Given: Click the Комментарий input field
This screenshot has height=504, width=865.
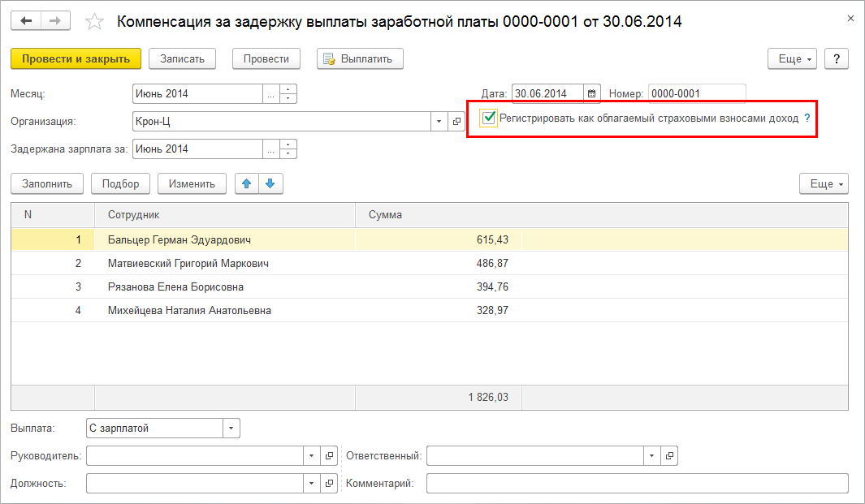Looking at the screenshot, I should pos(637,484).
